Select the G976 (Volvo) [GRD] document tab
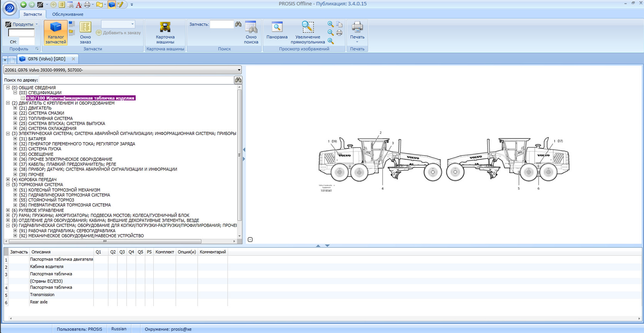Viewport: 644px width, 333px height. (46, 59)
